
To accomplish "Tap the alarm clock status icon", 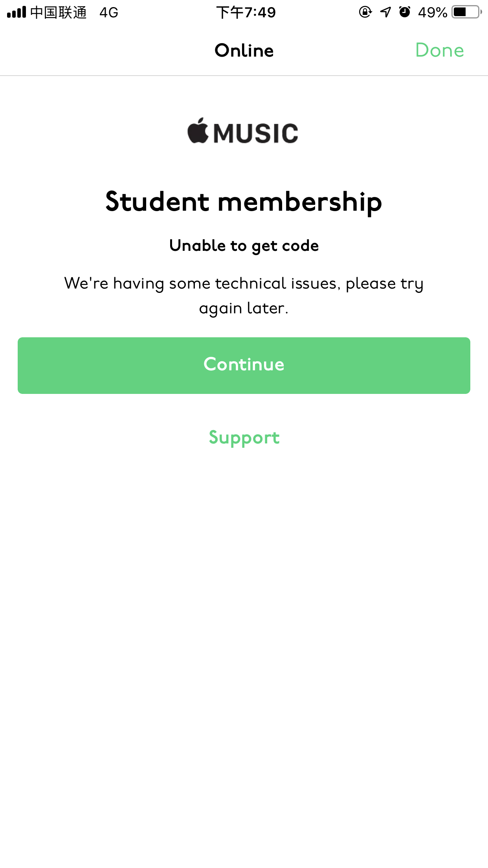I will coord(405,12).
